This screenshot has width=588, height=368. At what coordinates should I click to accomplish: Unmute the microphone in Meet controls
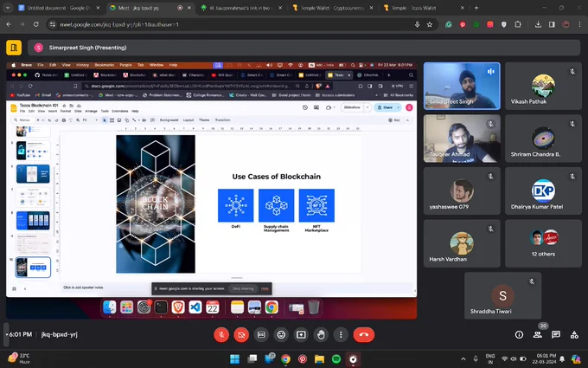221,334
